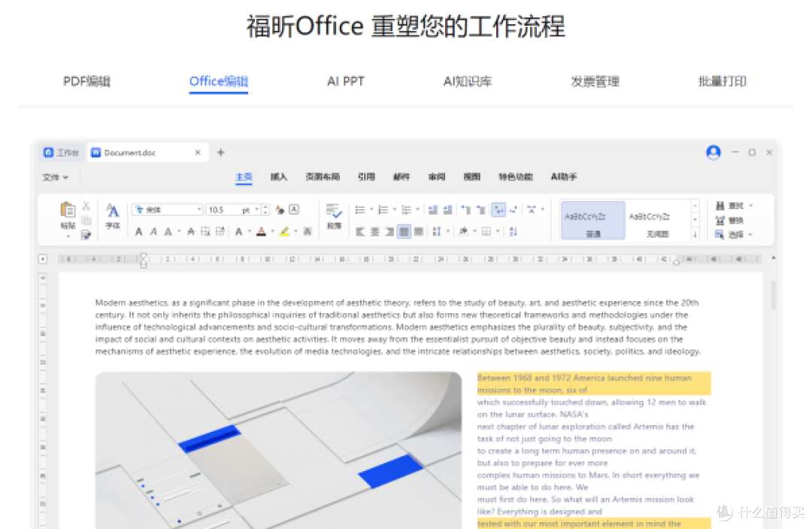The width and height of the screenshot is (812, 529).
Task: Apply the 无间距 no spacing style
Action: click(658, 221)
